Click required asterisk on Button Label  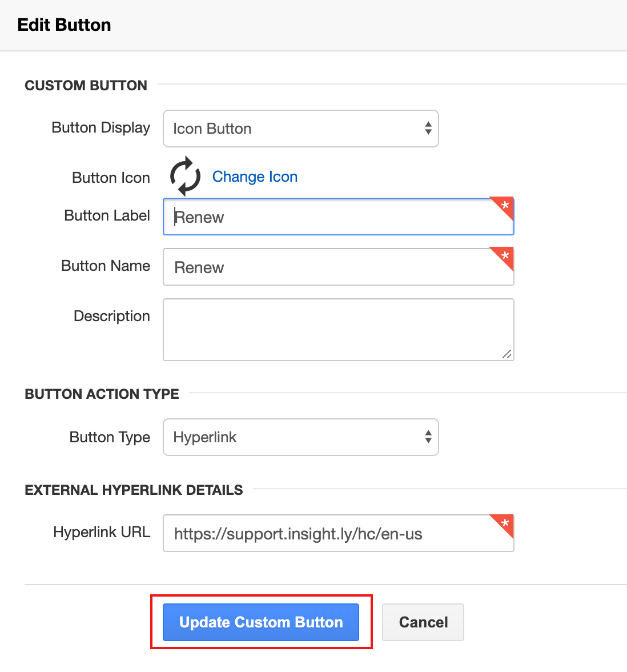pyautogui.click(x=505, y=206)
